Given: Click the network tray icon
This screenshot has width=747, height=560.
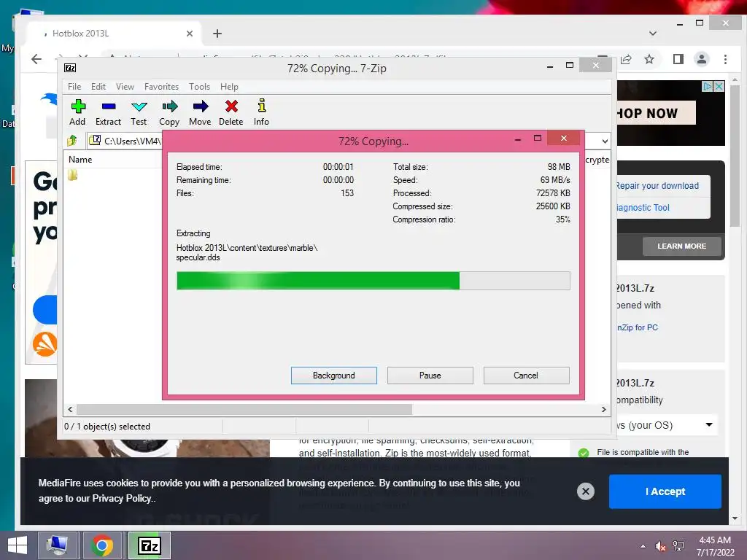Looking at the screenshot, I should [x=678, y=546].
